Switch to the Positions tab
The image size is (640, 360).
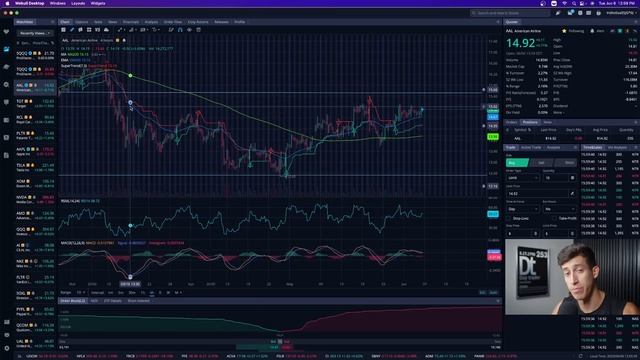(530, 122)
